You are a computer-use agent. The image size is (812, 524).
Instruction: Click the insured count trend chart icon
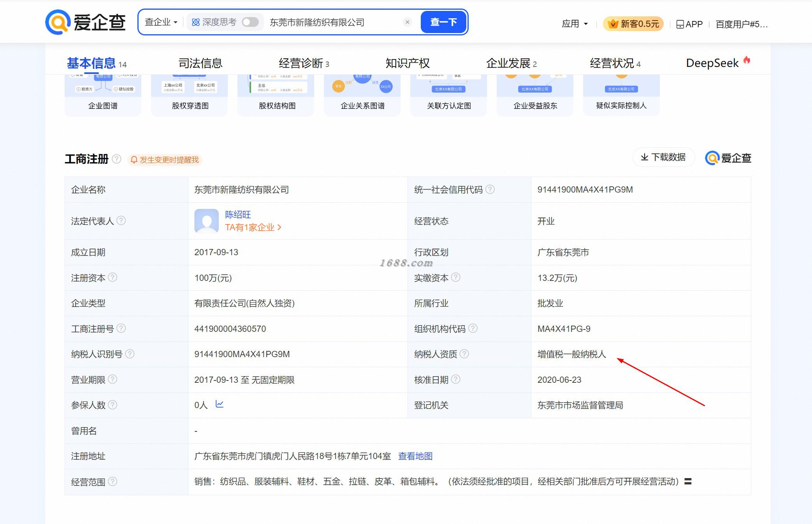[220, 404]
